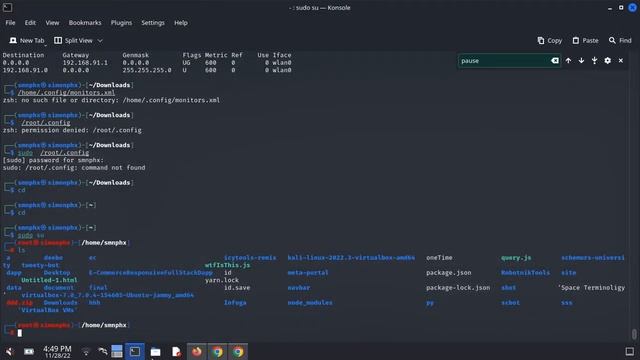Click the 'Iface' column header
Viewport: 640px width, 360px height.
click(282, 55)
